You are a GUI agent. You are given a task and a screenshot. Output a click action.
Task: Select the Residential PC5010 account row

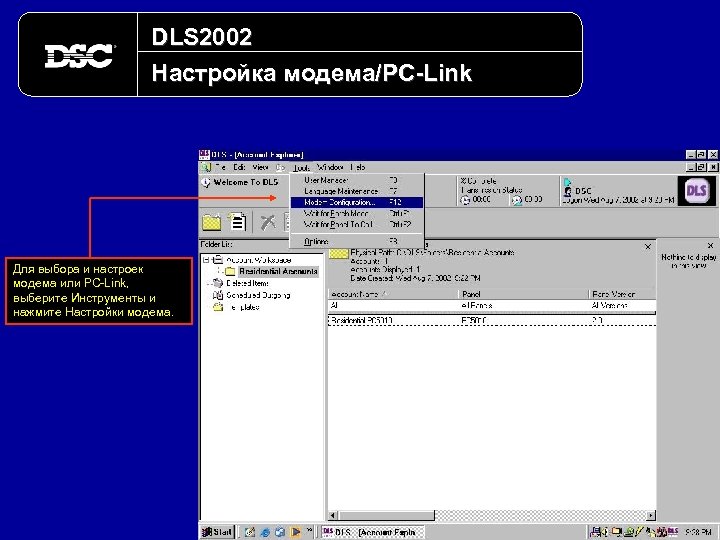(x=492, y=321)
